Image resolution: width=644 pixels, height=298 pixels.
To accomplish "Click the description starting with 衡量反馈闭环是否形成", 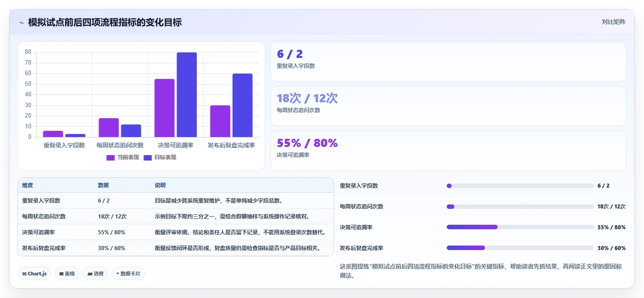I will tap(238, 248).
